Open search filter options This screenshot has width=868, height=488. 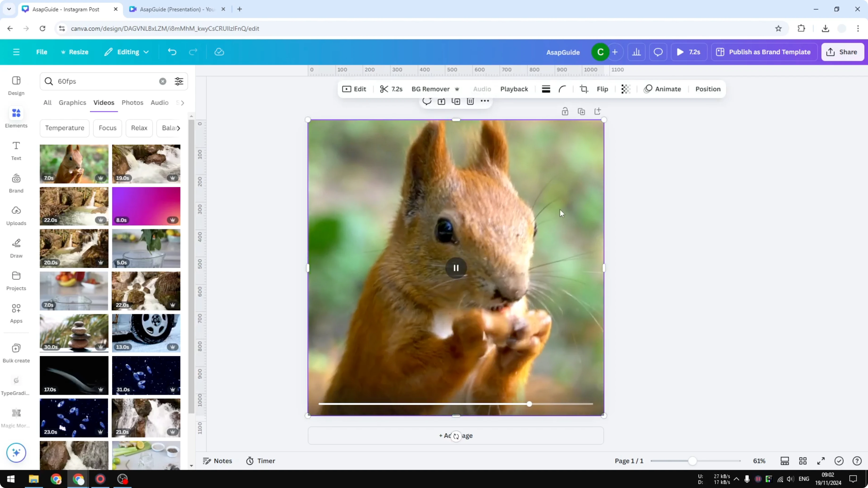(x=179, y=81)
